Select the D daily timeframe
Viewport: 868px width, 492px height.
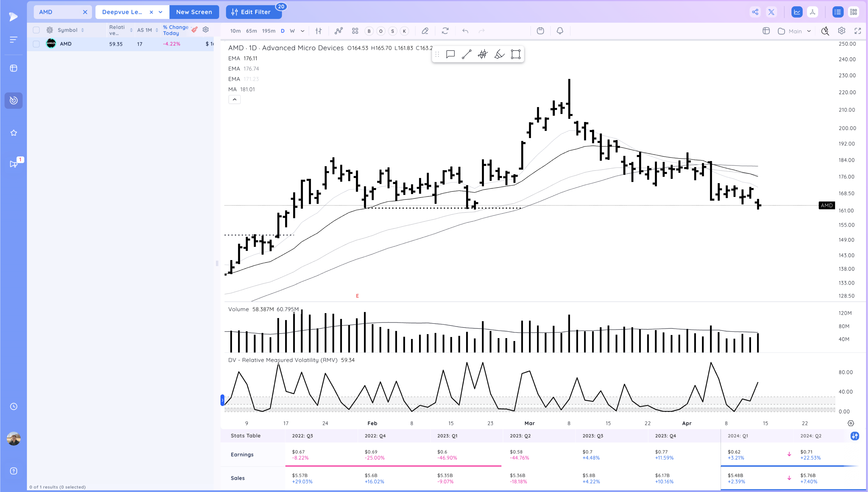click(x=283, y=31)
